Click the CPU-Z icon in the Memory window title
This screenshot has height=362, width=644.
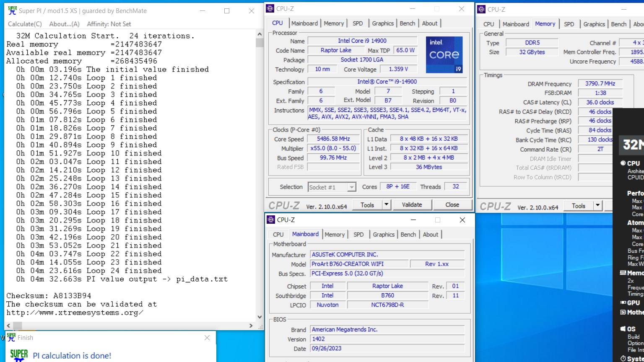[x=482, y=9]
